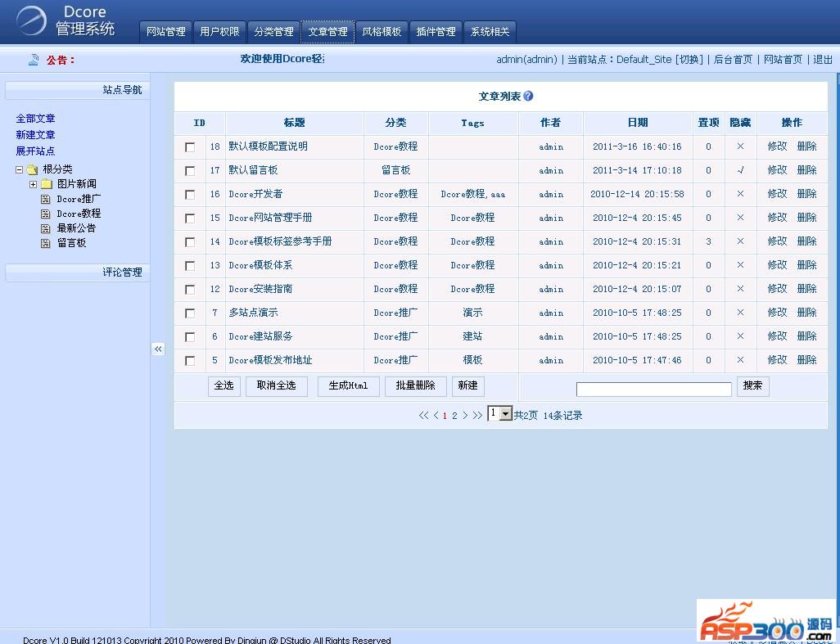Open the 系统相关 tab
Viewport: 840px width, 644px height.
pyautogui.click(x=490, y=32)
